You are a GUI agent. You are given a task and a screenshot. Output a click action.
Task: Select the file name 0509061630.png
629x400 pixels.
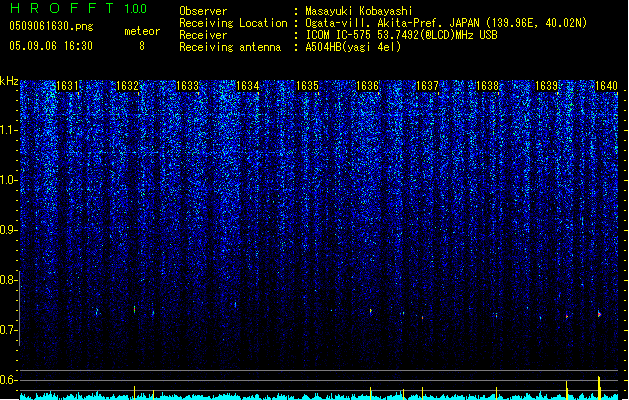51,26
